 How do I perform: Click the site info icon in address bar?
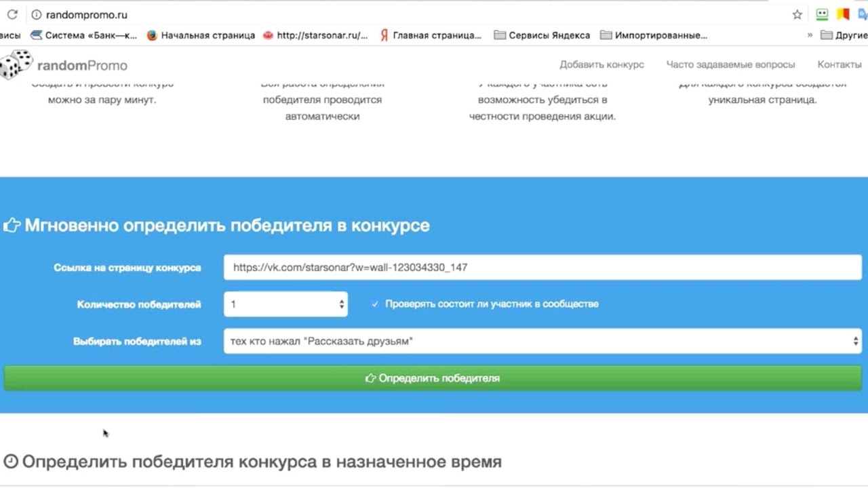(36, 14)
